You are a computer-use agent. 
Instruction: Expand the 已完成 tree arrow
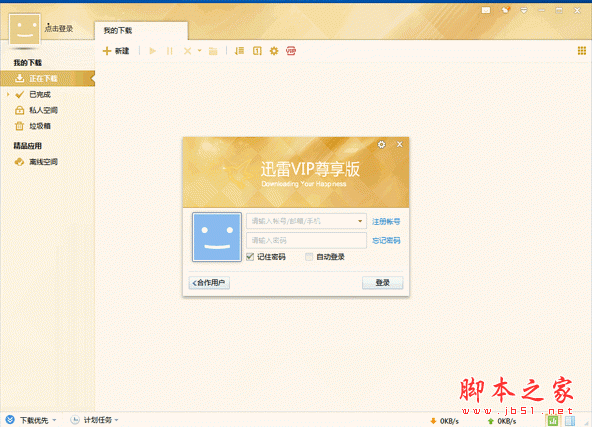point(8,94)
